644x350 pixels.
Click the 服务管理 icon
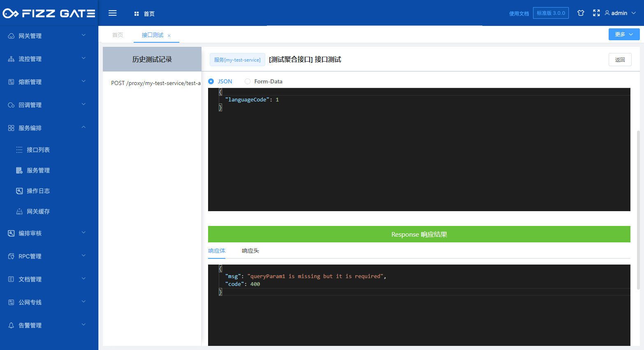19,170
